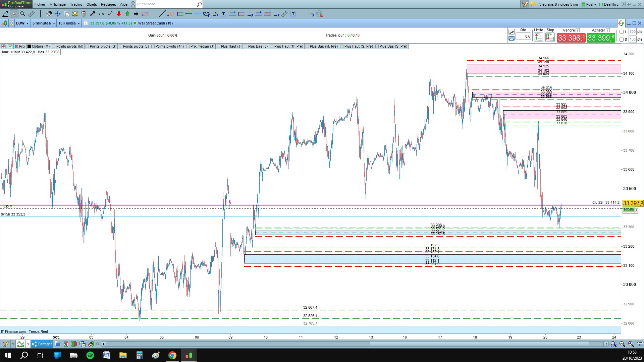Image resolution: width=644 pixels, height=362 pixels.
Task: Click the Vendre 33 396 sell button
Action: [571, 38]
